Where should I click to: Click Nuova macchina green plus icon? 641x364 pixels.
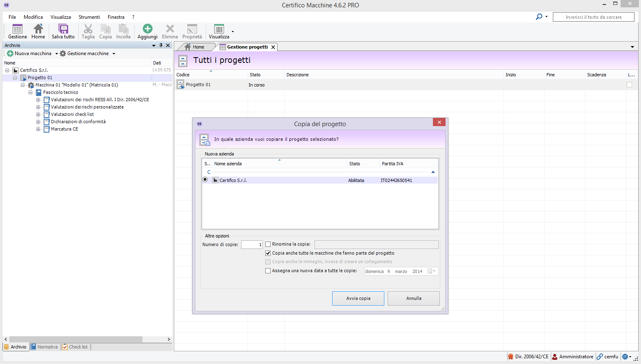point(10,53)
